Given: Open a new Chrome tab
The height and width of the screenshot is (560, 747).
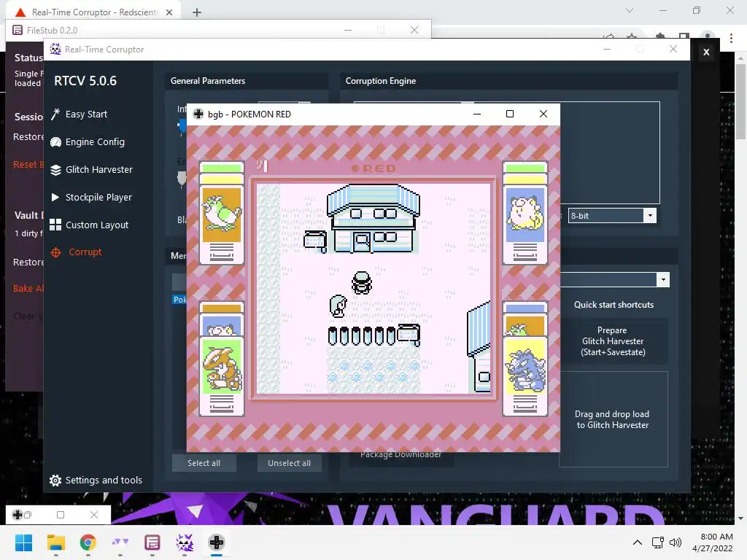Looking at the screenshot, I should pos(197,12).
